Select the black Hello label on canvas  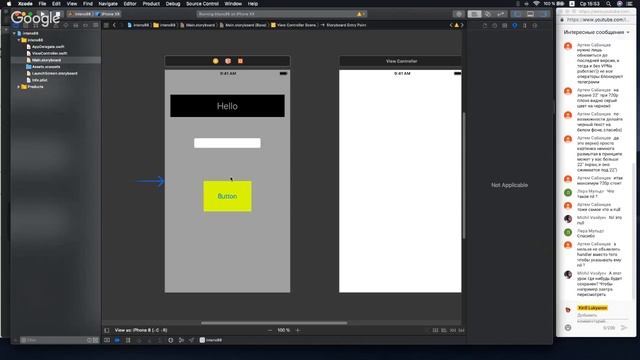point(227,106)
